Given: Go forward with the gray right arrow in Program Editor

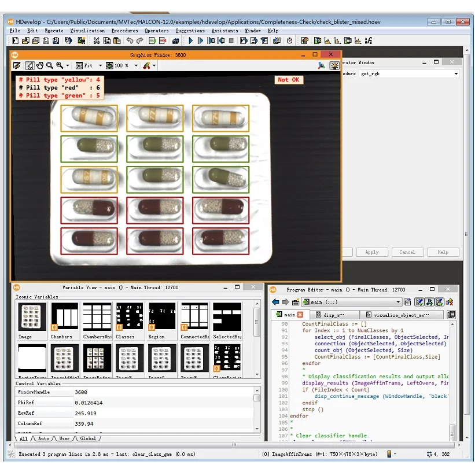Looking at the screenshot, I should (x=285, y=302).
